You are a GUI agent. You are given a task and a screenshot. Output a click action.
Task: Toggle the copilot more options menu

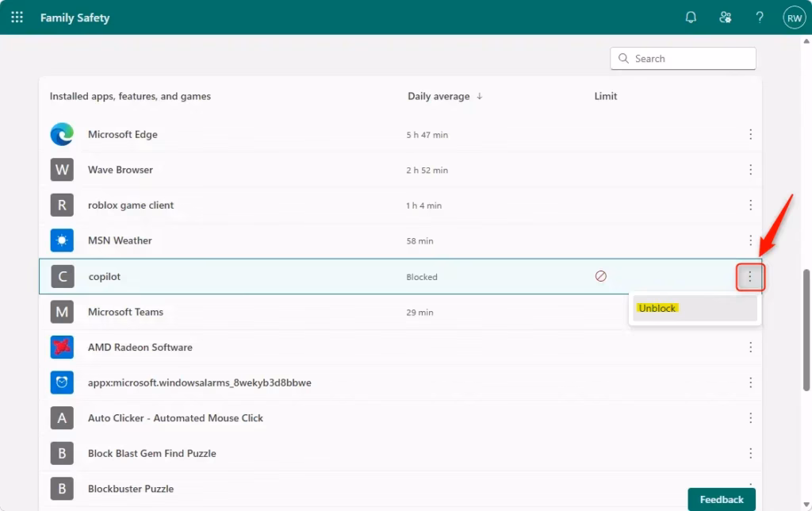[750, 277]
